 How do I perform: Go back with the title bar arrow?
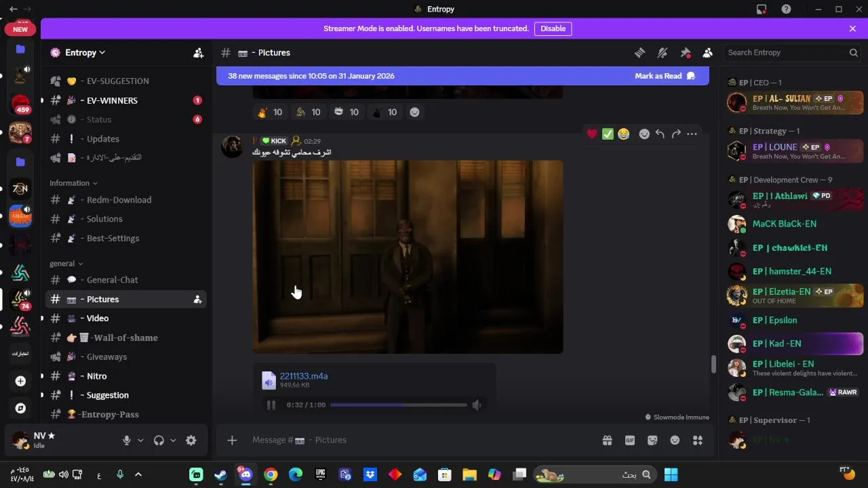pyautogui.click(x=14, y=9)
